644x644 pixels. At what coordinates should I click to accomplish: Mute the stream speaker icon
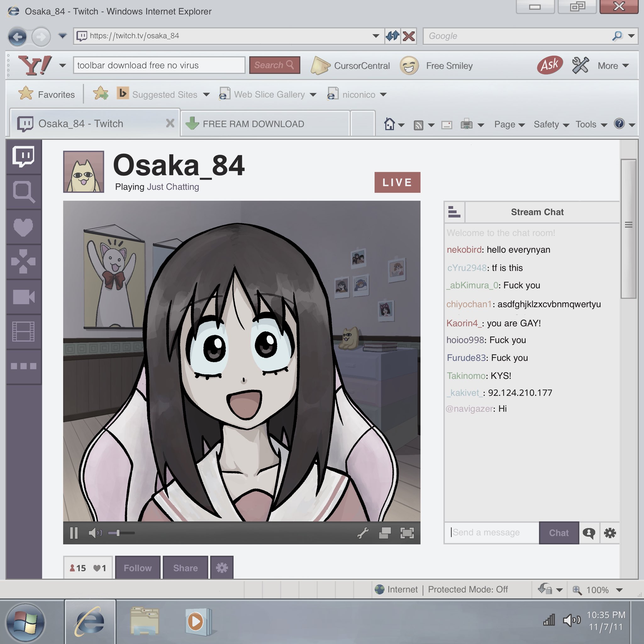click(x=95, y=533)
